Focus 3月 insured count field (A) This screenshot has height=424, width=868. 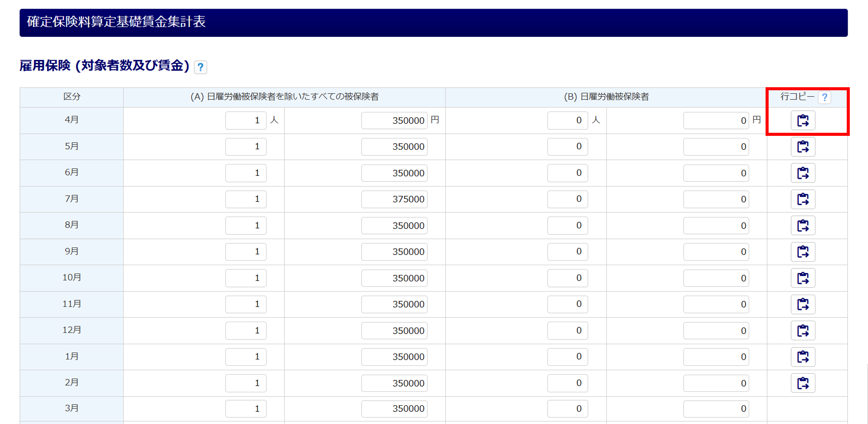[246, 409]
